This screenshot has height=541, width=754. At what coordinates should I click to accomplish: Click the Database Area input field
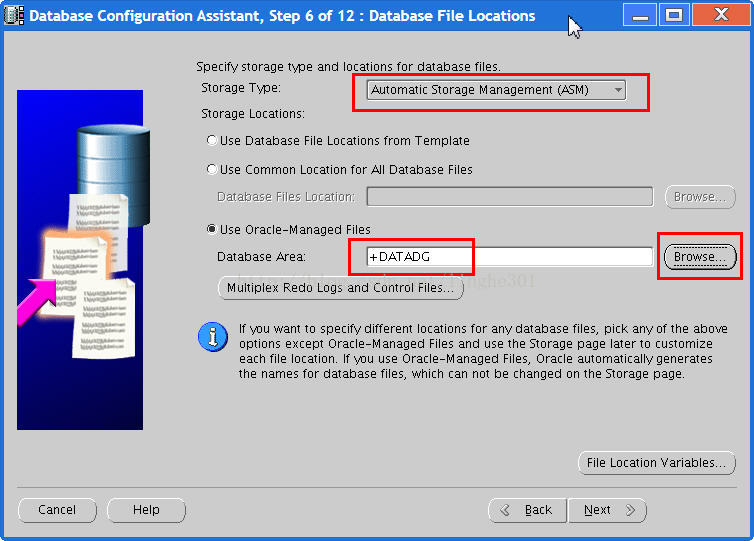pyautogui.click(x=510, y=257)
